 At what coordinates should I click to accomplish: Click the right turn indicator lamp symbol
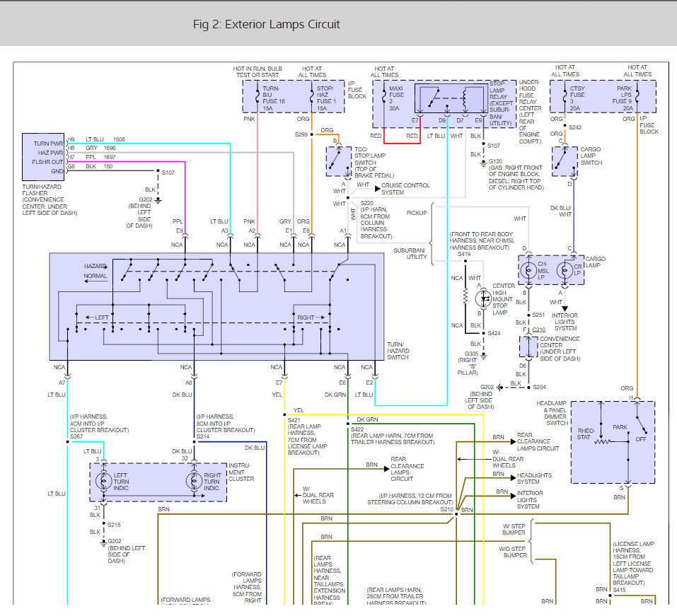(x=195, y=481)
